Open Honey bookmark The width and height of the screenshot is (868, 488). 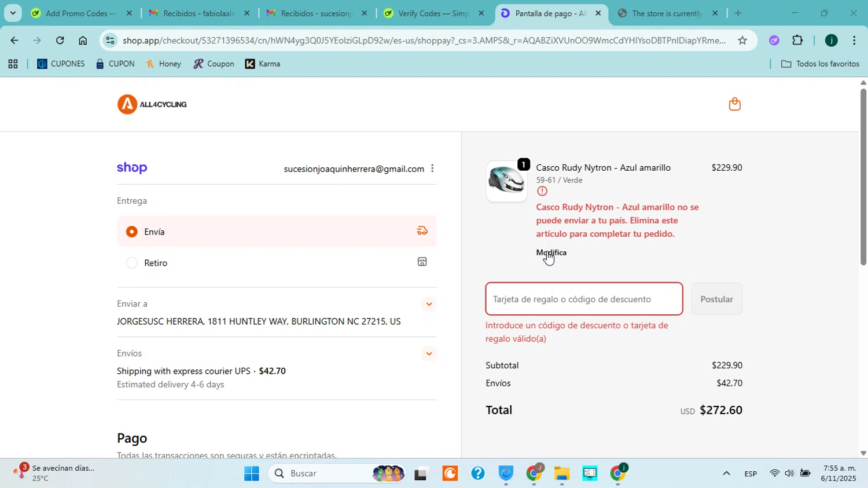[163, 64]
